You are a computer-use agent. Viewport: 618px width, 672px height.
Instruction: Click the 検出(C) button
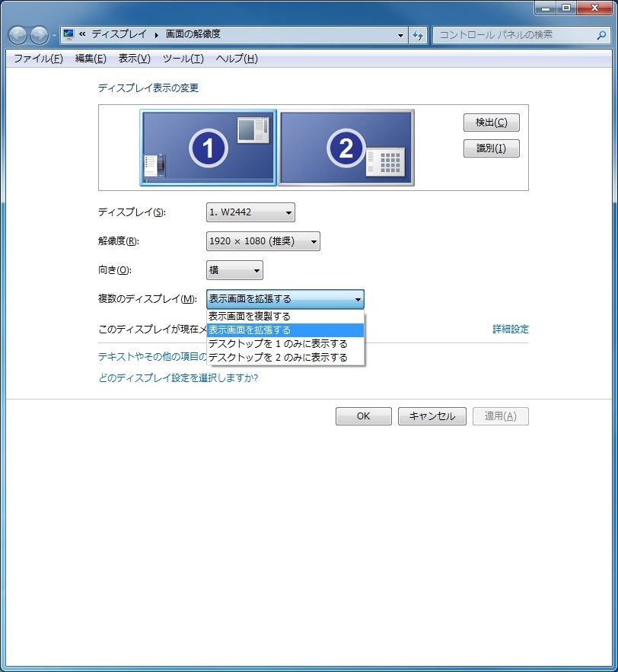[491, 123]
